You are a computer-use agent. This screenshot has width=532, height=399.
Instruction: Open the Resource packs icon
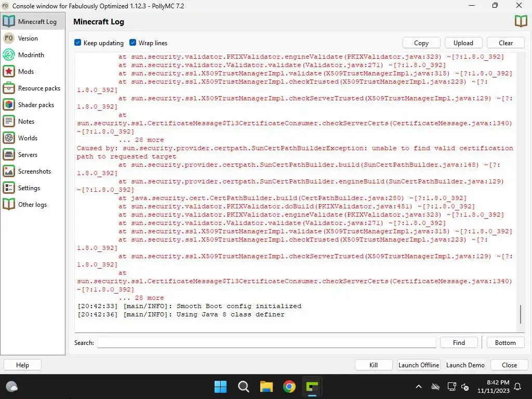tap(9, 88)
